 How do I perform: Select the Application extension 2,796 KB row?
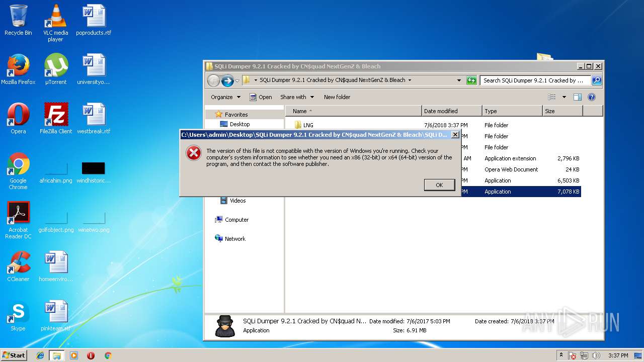click(521, 158)
